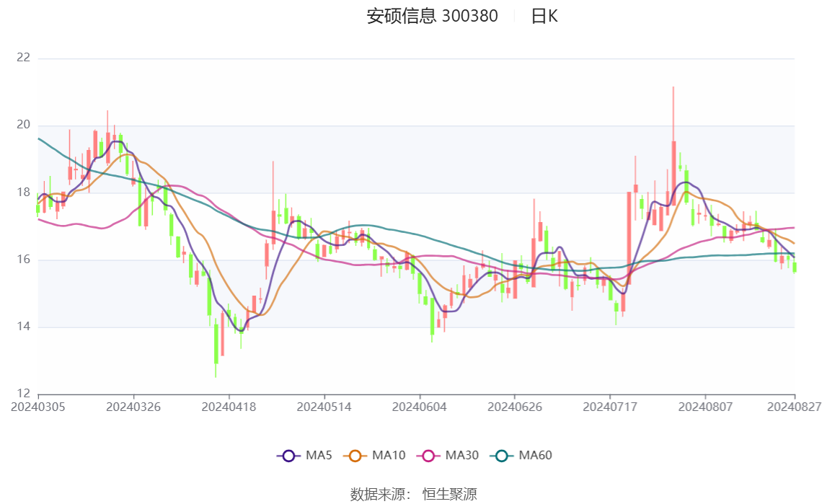Click the 22 price axis label
The height and width of the screenshot is (504, 827).
point(23,58)
